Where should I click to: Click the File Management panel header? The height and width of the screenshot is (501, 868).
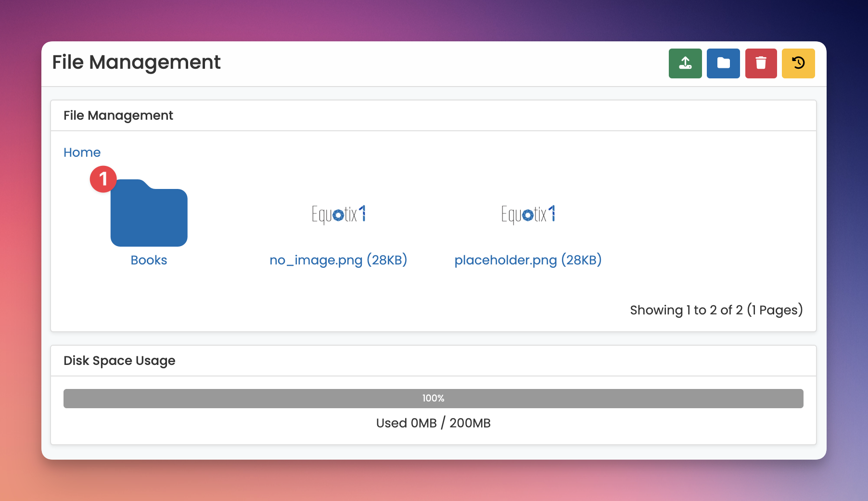tap(118, 115)
